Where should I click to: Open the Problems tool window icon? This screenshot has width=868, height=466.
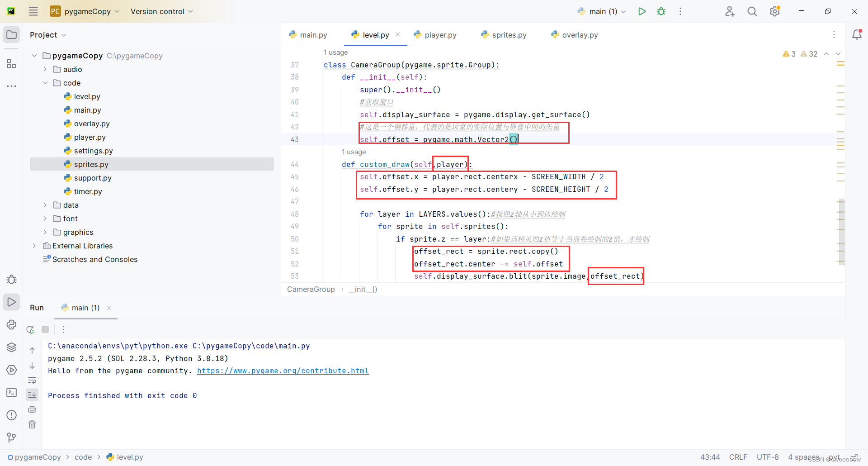click(12, 415)
